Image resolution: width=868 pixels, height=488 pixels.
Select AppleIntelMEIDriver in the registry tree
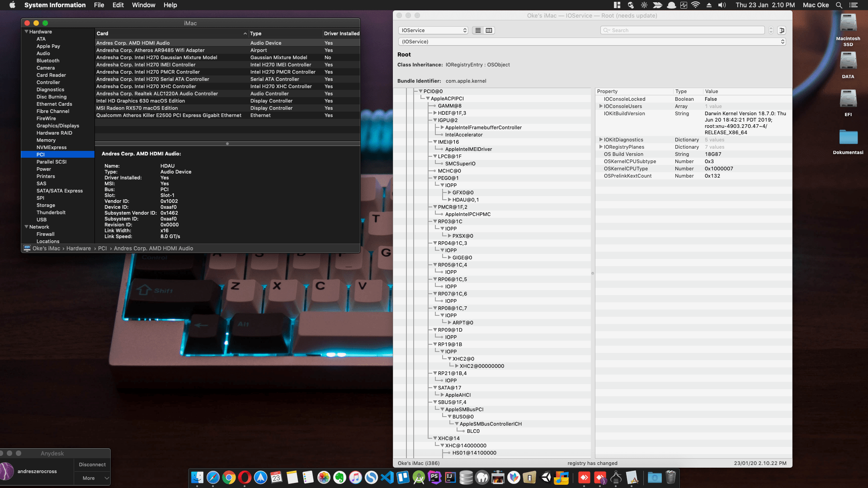(x=468, y=149)
